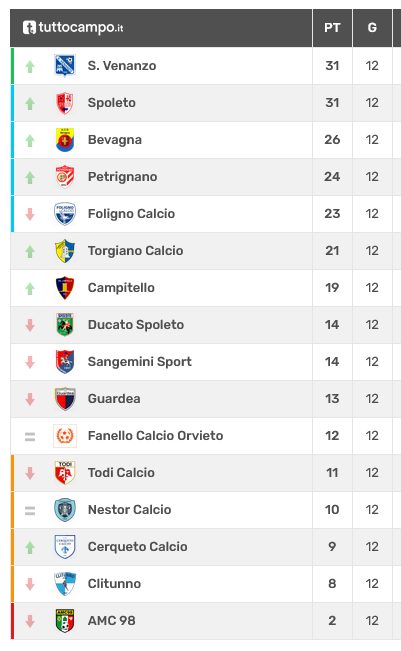Open the Campitello team page

point(121,288)
